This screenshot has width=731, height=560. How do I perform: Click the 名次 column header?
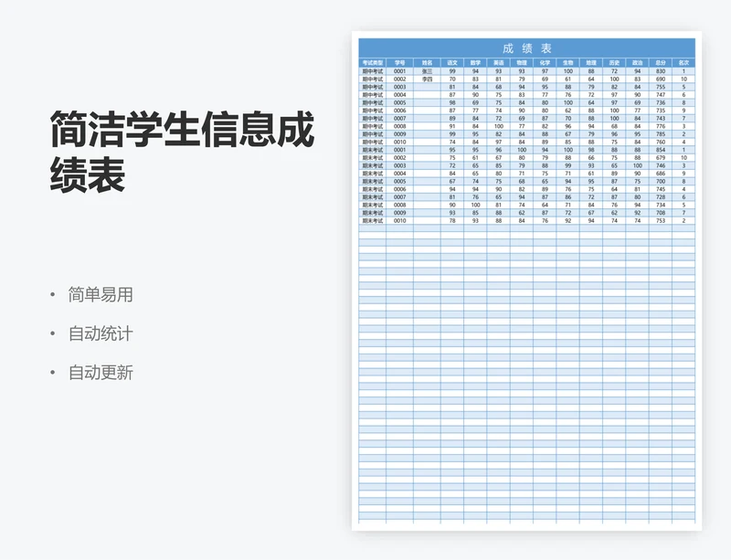(683, 62)
